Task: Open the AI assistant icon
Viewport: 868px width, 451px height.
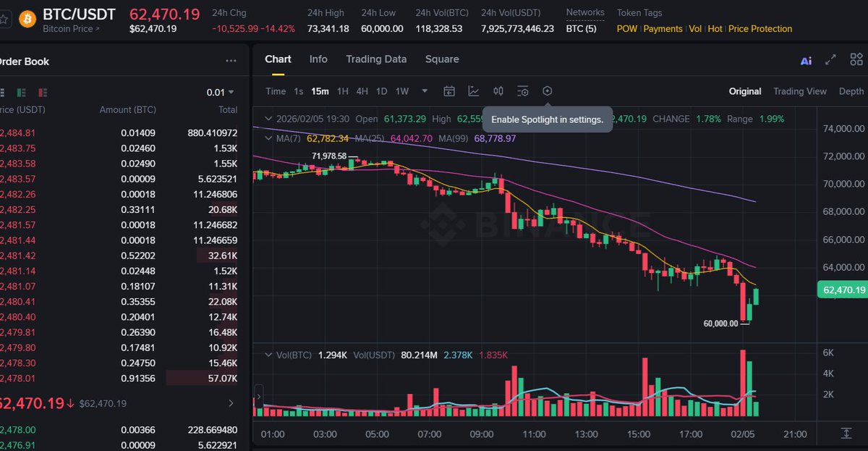Action: pos(806,61)
